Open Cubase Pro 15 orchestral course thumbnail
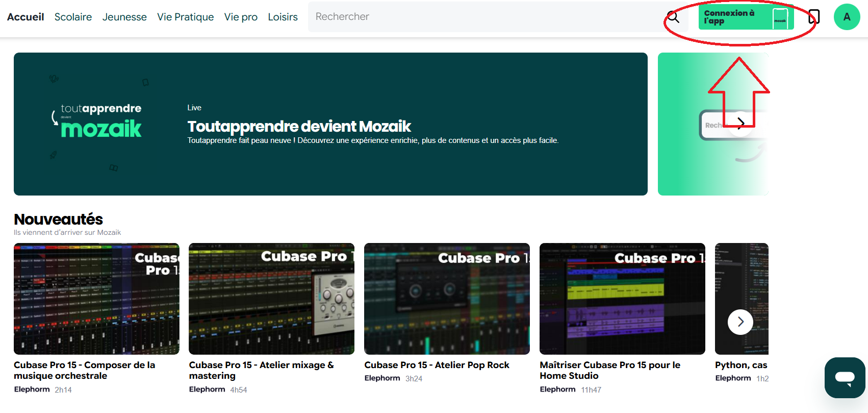The width and height of the screenshot is (868, 413). coord(96,299)
